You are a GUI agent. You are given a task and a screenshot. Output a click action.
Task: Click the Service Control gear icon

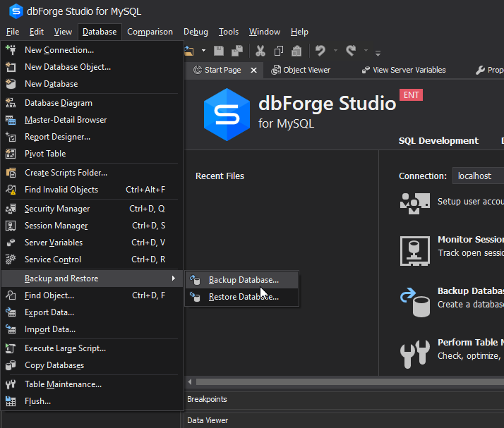(11, 259)
